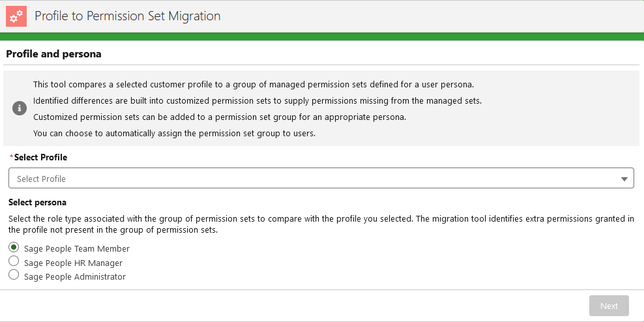The image size is (644, 322).
Task: Select the Sage People Team Member radio button
Action: coord(14,248)
